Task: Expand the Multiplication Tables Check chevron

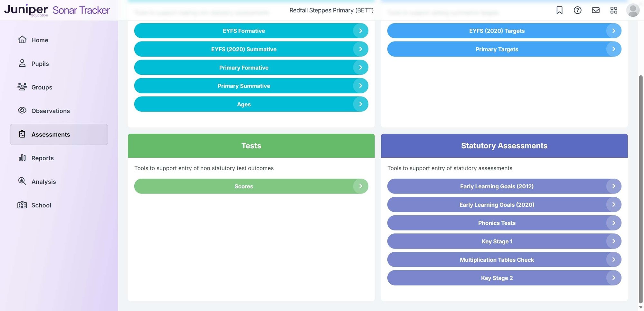Action: 613,259
